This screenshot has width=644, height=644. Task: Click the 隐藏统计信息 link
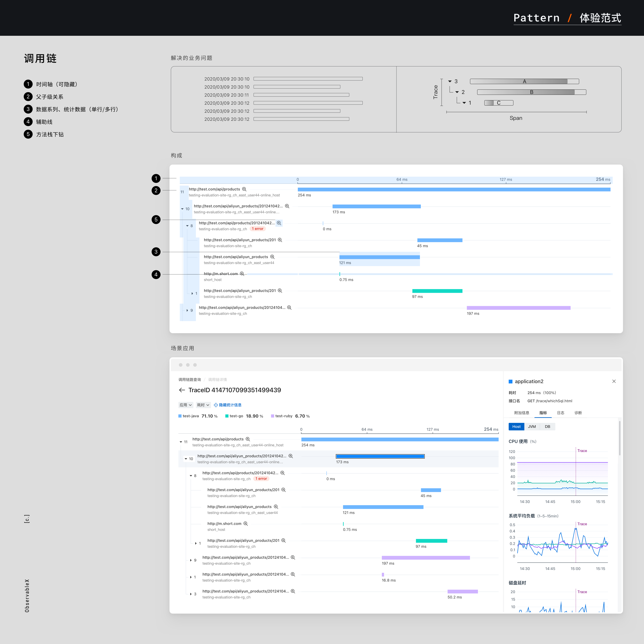pos(230,405)
